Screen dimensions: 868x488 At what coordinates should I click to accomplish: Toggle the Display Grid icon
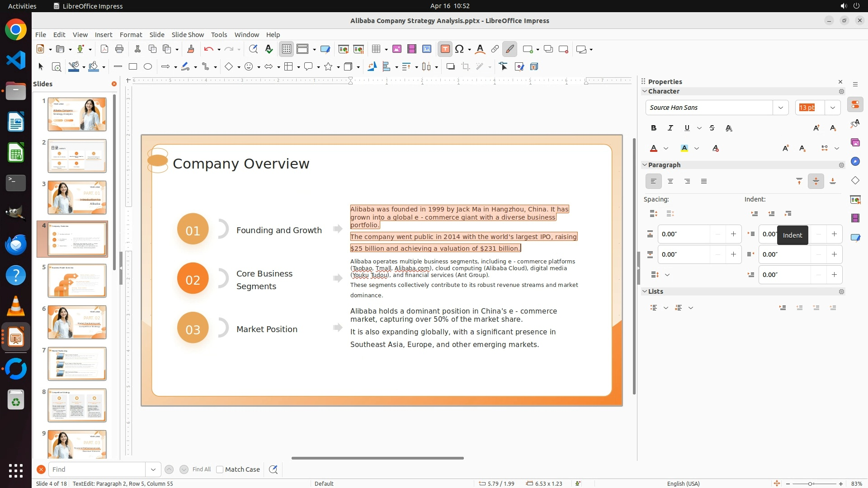pos(287,49)
